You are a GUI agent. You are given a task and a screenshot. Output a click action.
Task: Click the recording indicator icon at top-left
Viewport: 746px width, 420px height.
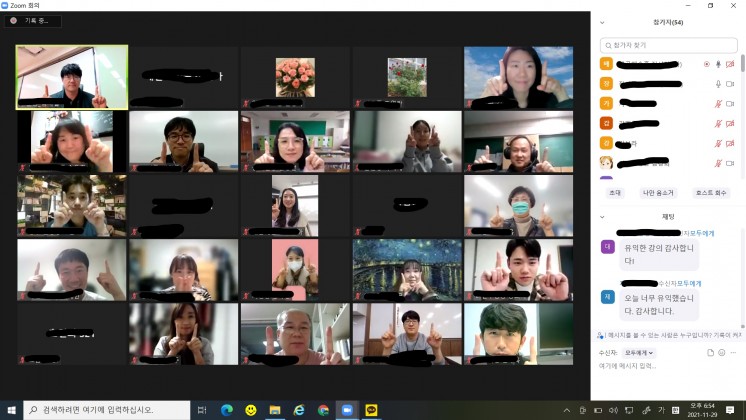pos(14,20)
